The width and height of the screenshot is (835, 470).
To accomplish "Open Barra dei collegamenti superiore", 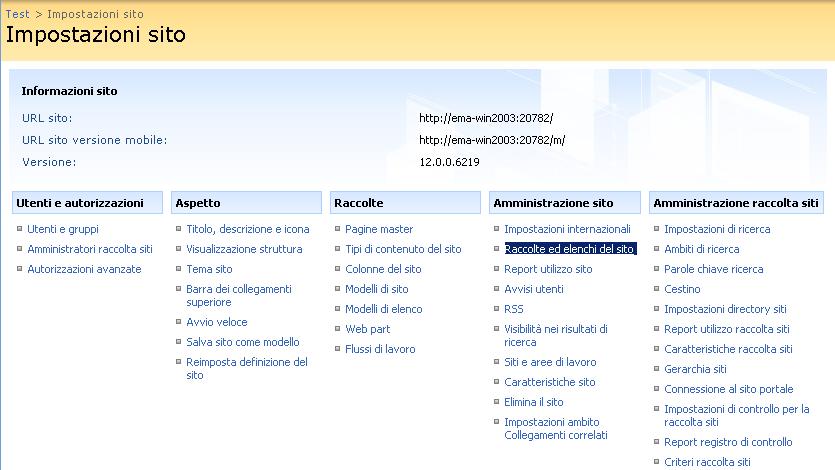I will coord(239,295).
